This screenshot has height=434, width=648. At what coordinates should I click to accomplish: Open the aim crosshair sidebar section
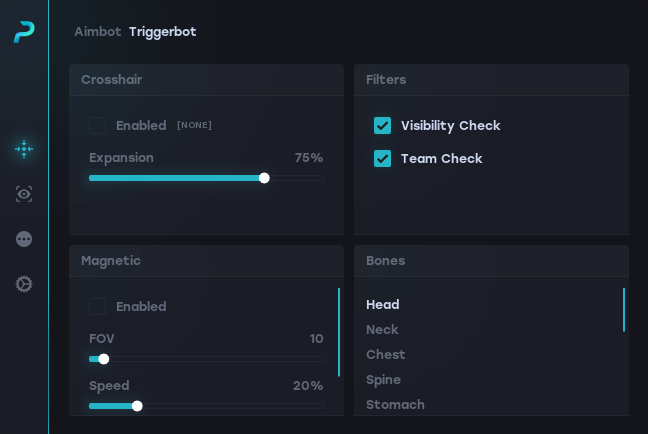[24, 149]
